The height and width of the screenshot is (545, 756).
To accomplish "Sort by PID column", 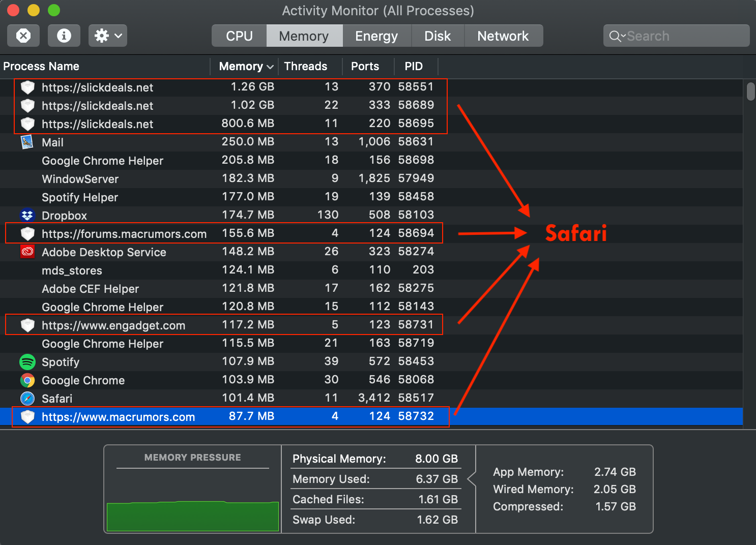I will (x=416, y=67).
